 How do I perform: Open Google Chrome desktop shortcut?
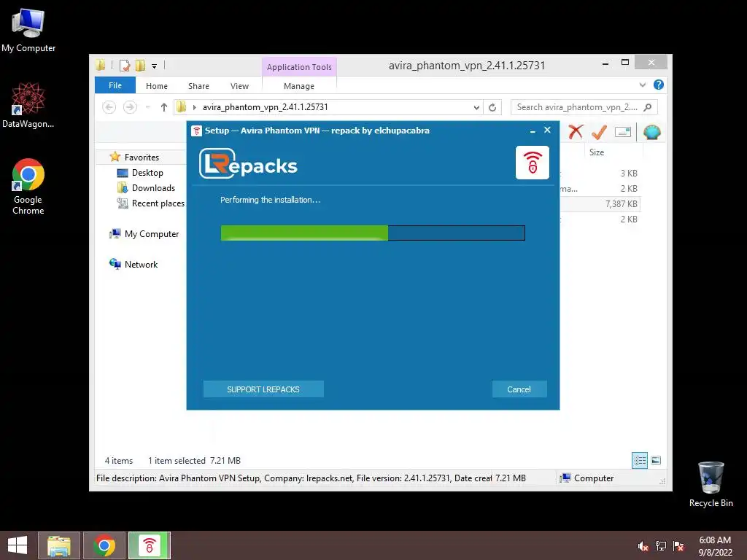pyautogui.click(x=28, y=187)
